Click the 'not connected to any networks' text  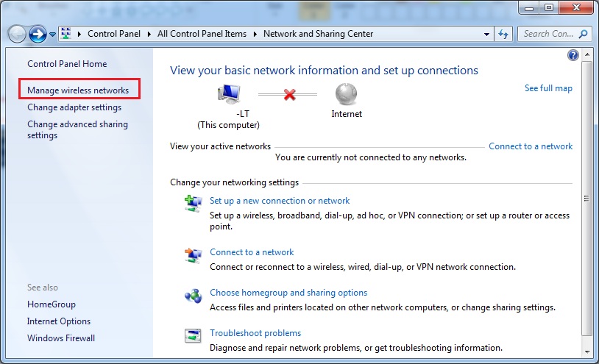(371, 157)
